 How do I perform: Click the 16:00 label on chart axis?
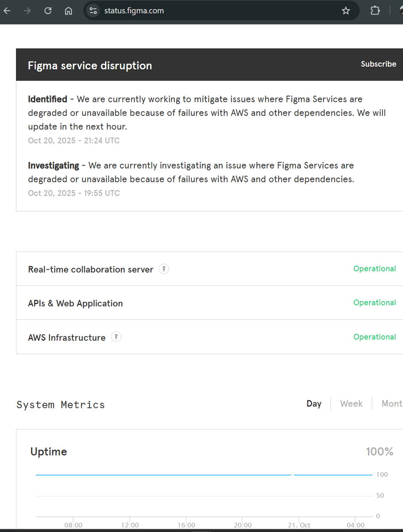(186, 525)
